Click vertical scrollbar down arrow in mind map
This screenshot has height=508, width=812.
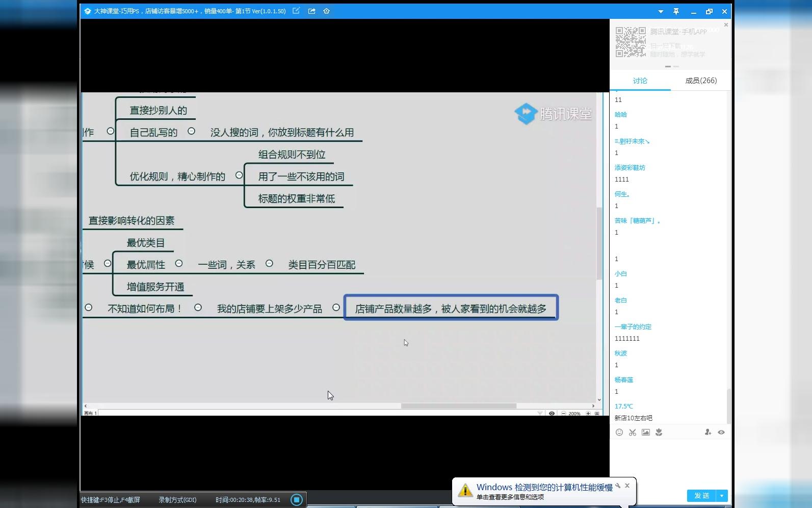point(599,400)
